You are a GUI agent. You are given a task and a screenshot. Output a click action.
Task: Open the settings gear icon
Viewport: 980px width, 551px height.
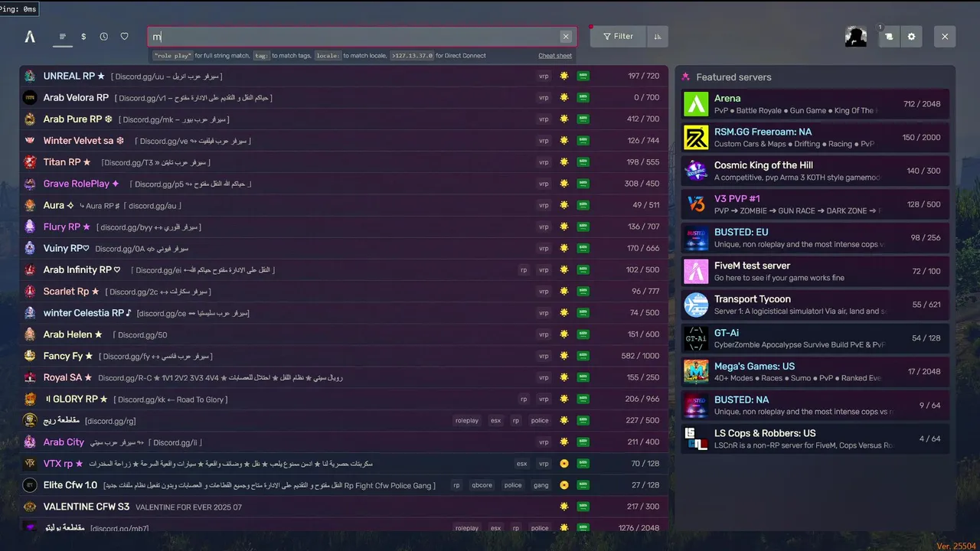click(911, 37)
